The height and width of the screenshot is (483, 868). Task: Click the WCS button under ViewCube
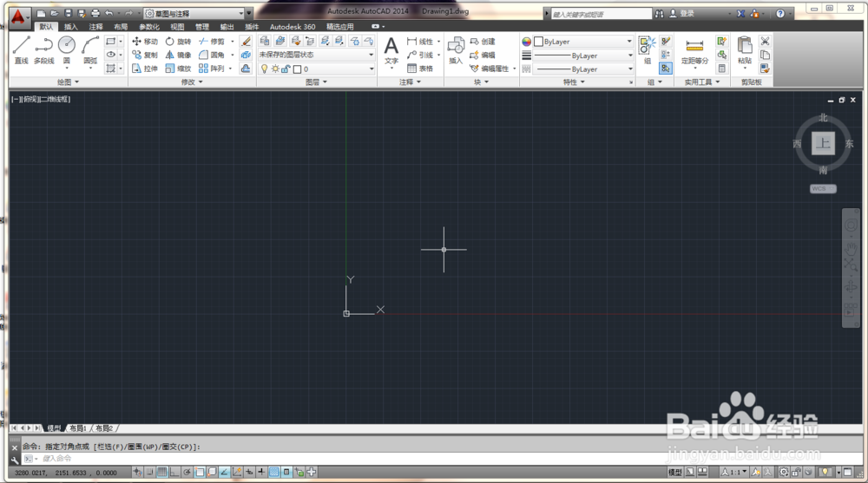(x=823, y=189)
